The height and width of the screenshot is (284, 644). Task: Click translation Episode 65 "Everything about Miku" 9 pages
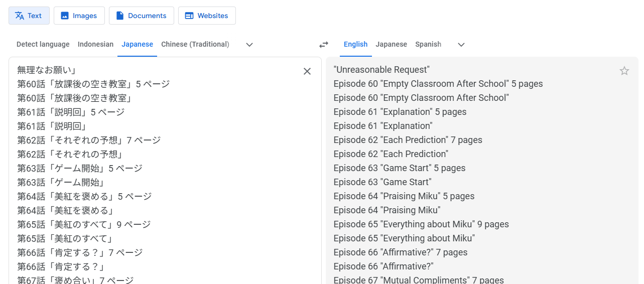pos(421,224)
